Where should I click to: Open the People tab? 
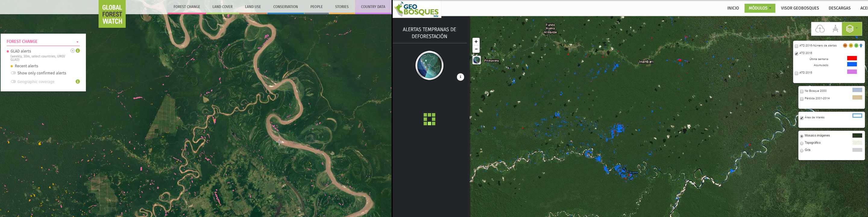(316, 7)
